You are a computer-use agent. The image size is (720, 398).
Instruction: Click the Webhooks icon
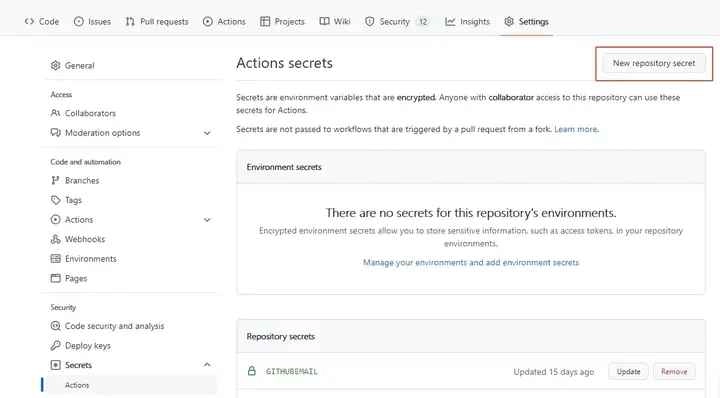56,239
